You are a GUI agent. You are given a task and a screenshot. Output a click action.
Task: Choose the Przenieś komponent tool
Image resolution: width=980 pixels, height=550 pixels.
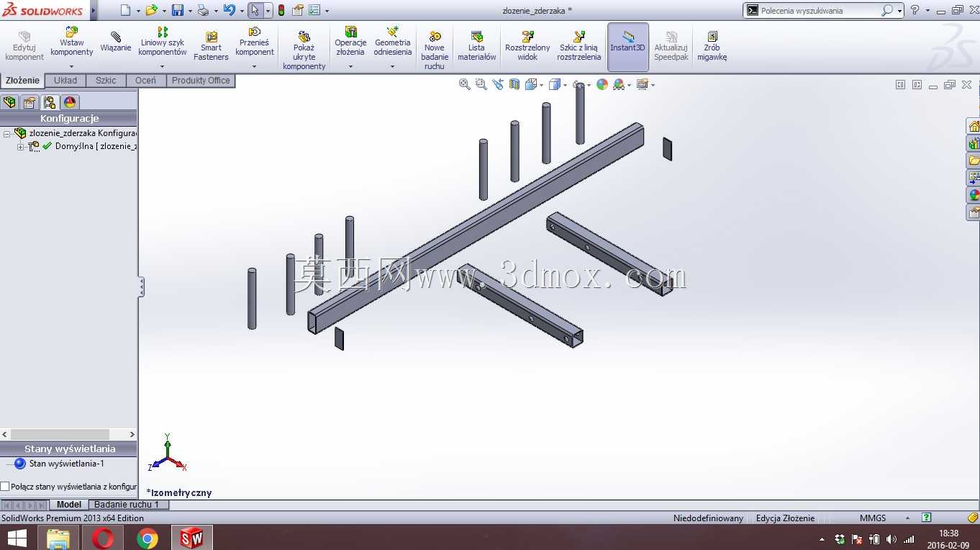click(255, 42)
